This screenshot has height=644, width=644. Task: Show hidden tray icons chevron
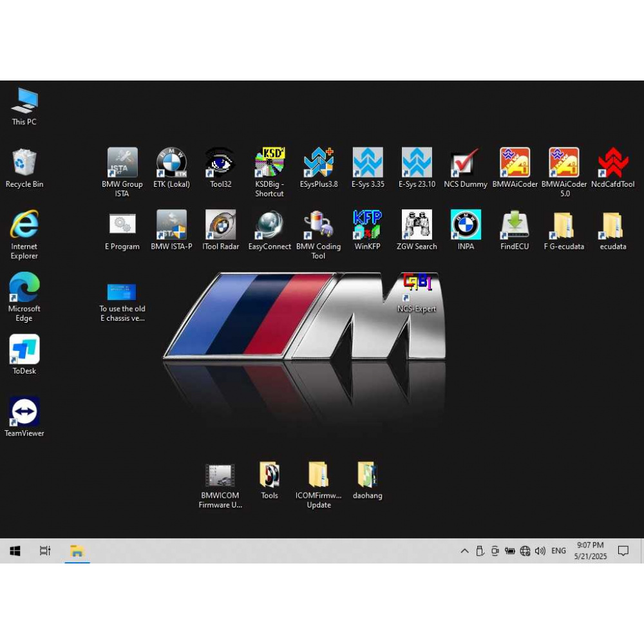pos(464,551)
